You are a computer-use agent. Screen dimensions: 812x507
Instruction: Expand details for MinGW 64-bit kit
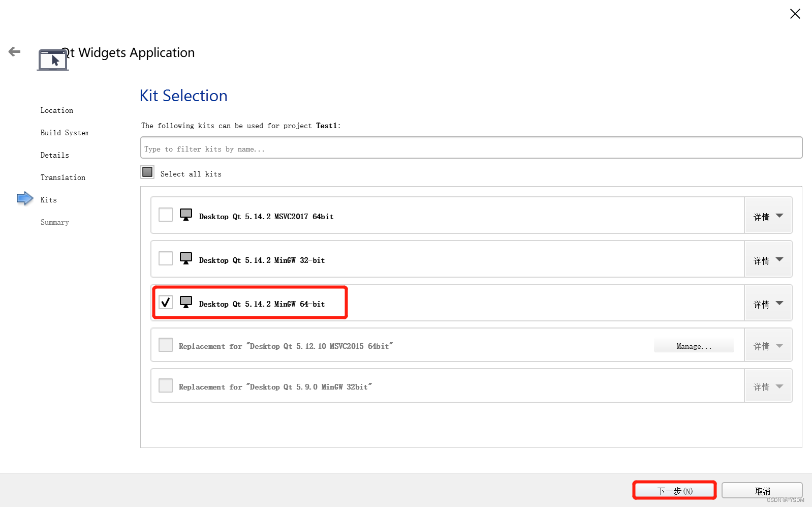pyautogui.click(x=768, y=303)
